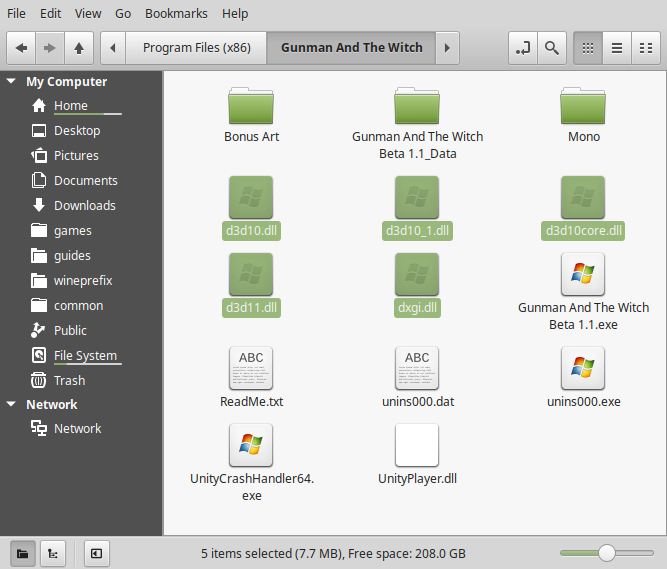Collapse the Network sidebar section
667x569 pixels.
pos(11,404)
